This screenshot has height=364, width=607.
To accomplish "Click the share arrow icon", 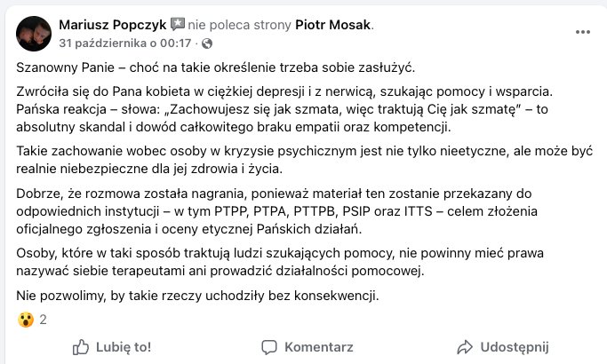I will pyautogui.click(x=464, y=346).
